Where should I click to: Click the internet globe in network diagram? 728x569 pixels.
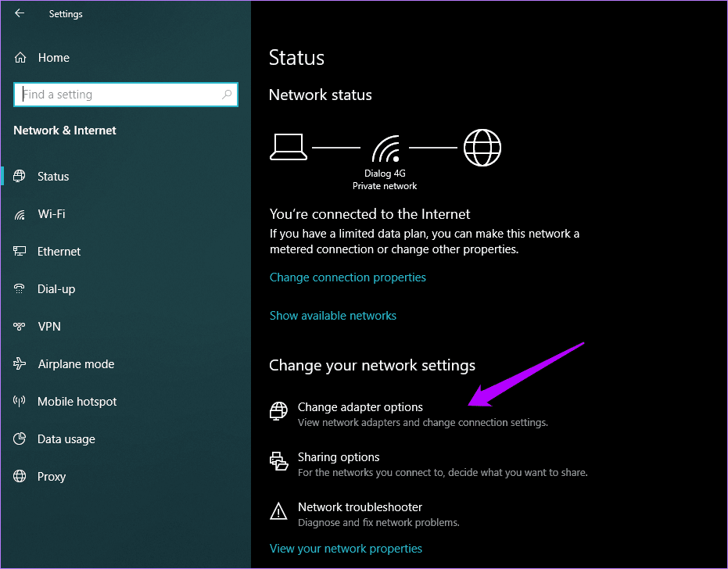point(482,148)
